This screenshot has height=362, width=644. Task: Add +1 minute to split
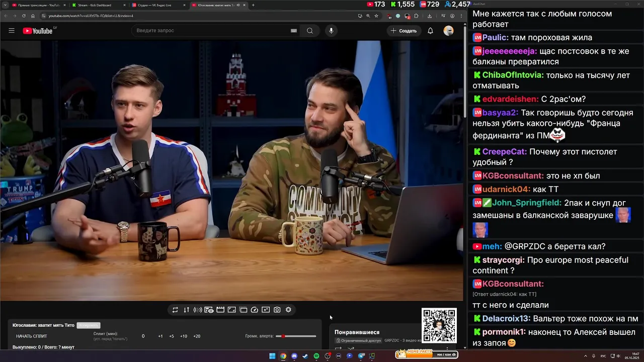(x=160, y=336)
